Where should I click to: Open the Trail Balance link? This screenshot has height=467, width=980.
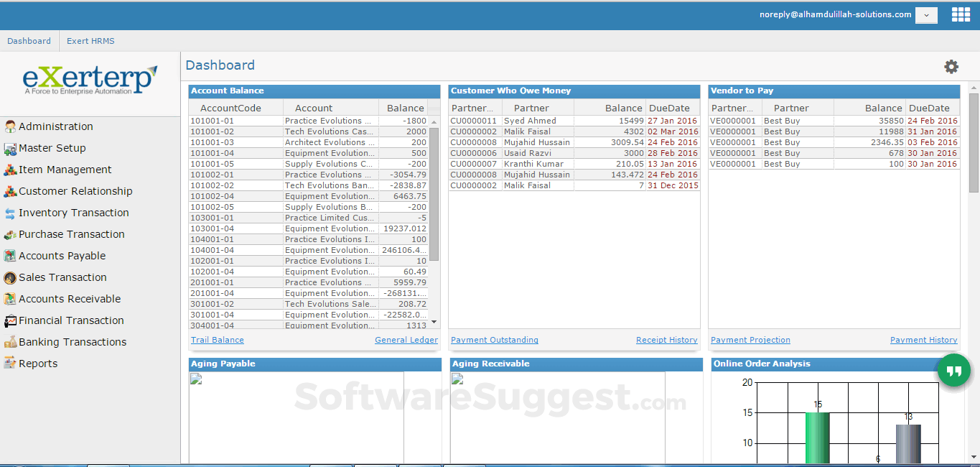pos(218,340)
